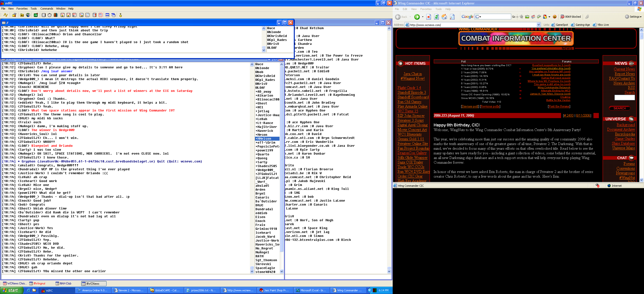The width and height of the screenshot is (644, 294).
Task: Expand the Address bar URL dropdown
Action: pyautogui.click(x=538, y=25)
